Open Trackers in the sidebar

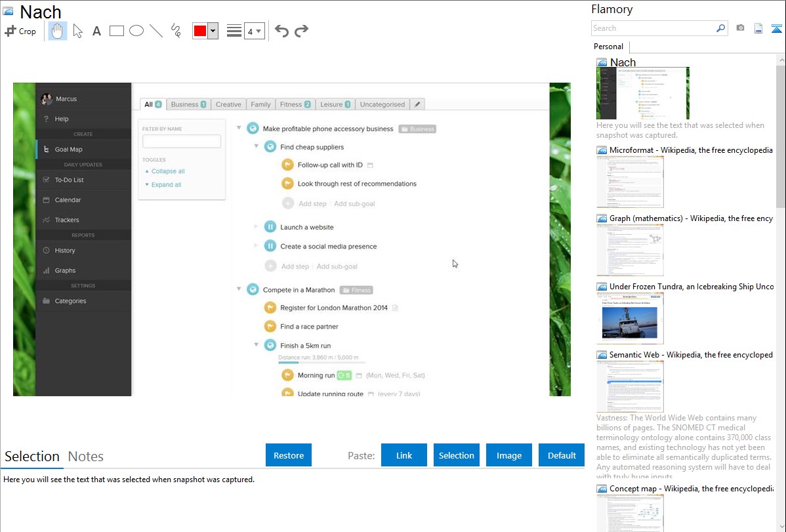tap(84, 220)
